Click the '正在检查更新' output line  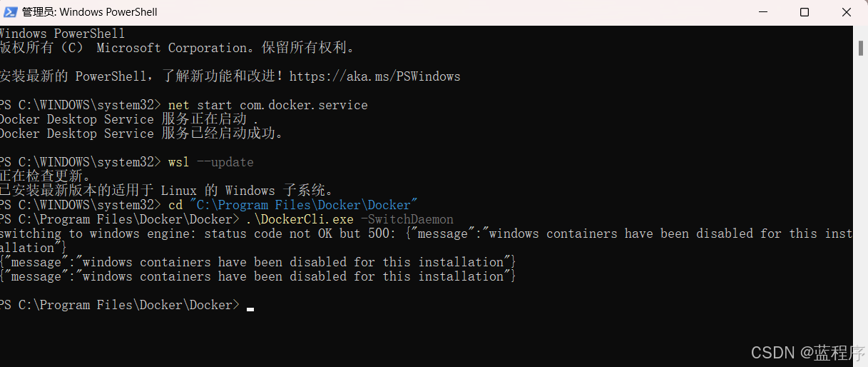coord(46,176)
